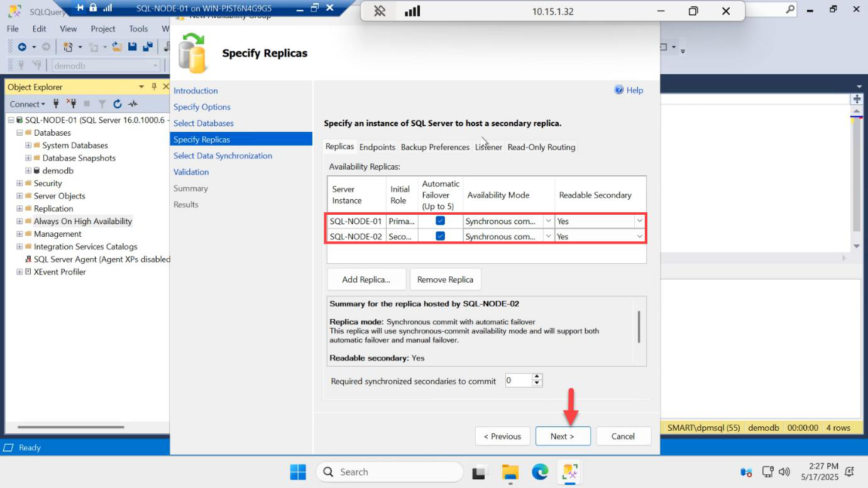
Task: Click the Save icon in SSMS toolbar
Action: 133,47
